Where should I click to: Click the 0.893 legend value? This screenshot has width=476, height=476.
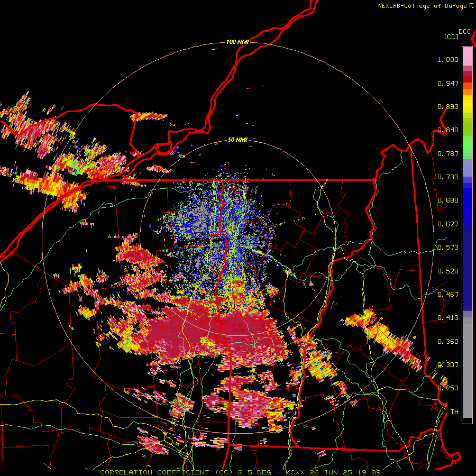click(x=448, y=106)
